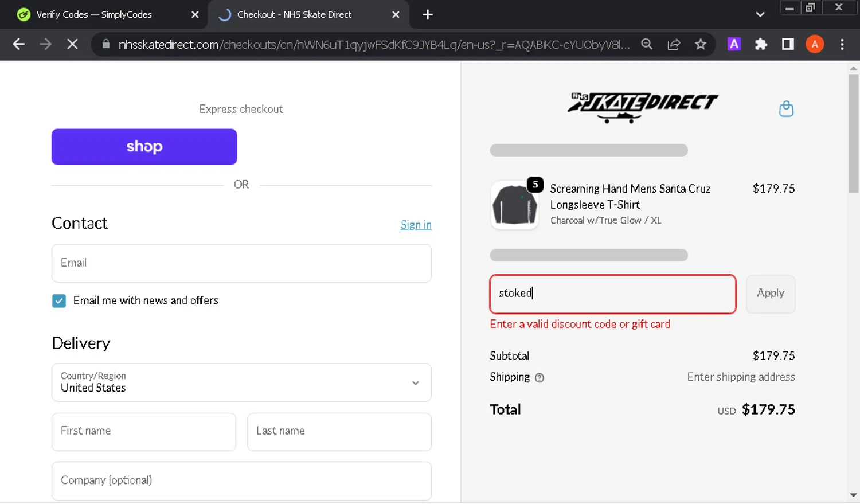860x504 pixels.
Task: Click the Sign in link
Action: pos(416,225)
